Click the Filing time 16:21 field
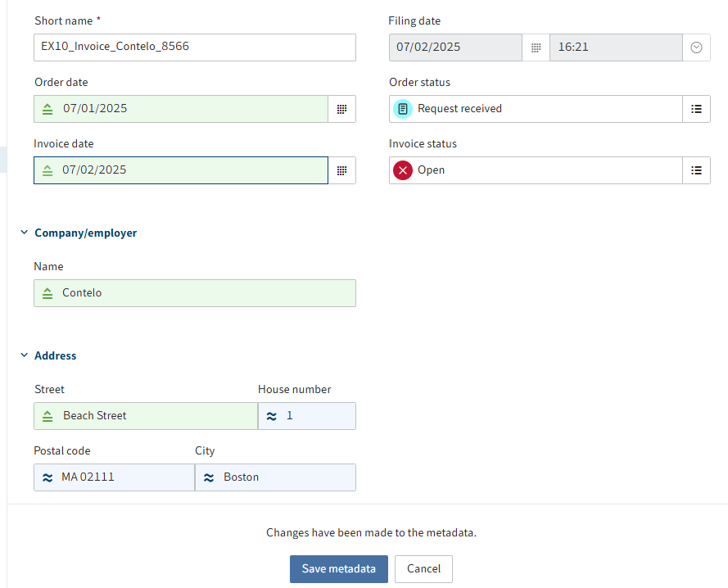Viewport: 728px width, 588px height. (616, 47)
